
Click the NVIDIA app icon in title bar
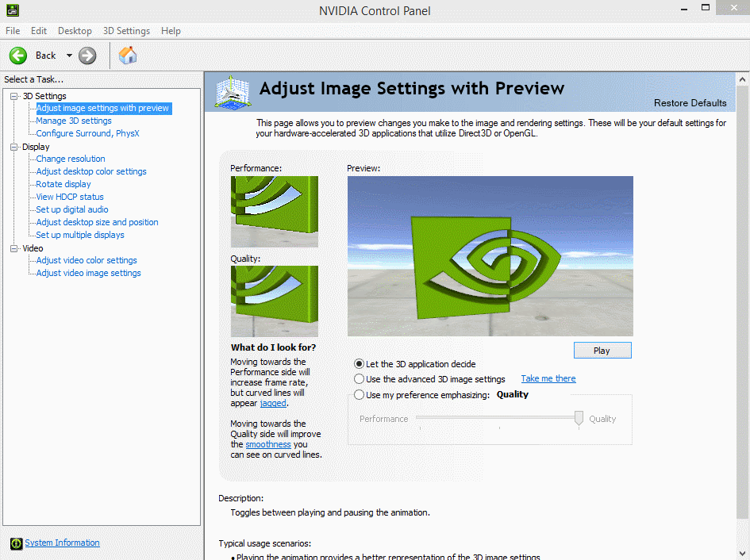[13, 9]
